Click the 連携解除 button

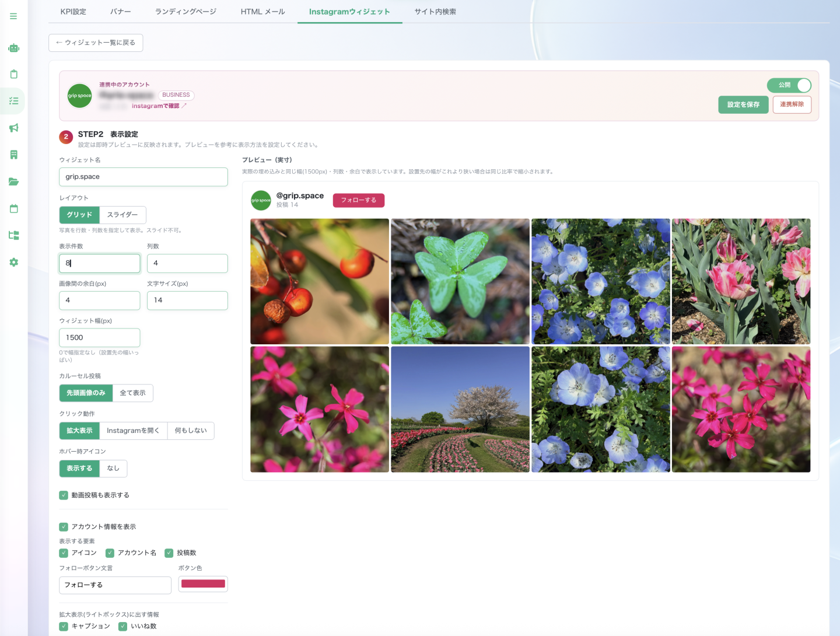pos(792,104)
